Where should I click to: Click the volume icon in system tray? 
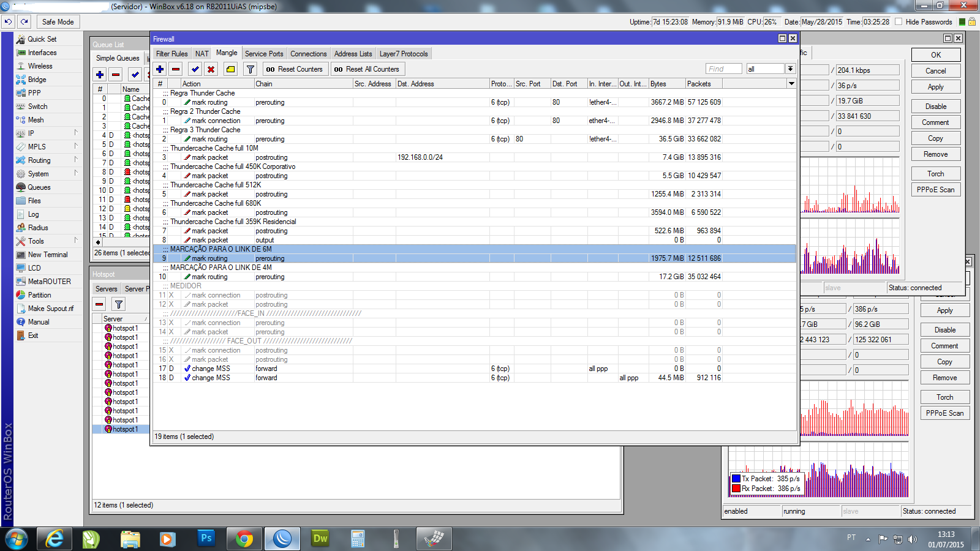tap(913, 539)
